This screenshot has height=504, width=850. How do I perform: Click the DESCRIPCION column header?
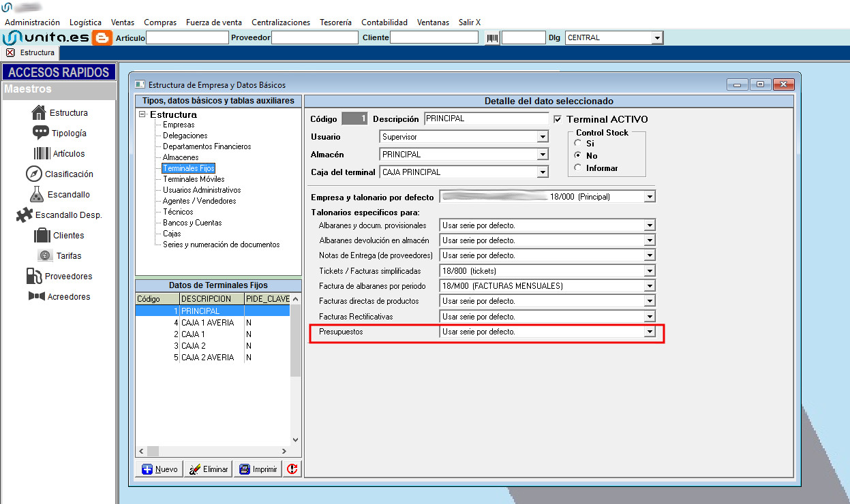click(x=212, y=299)
